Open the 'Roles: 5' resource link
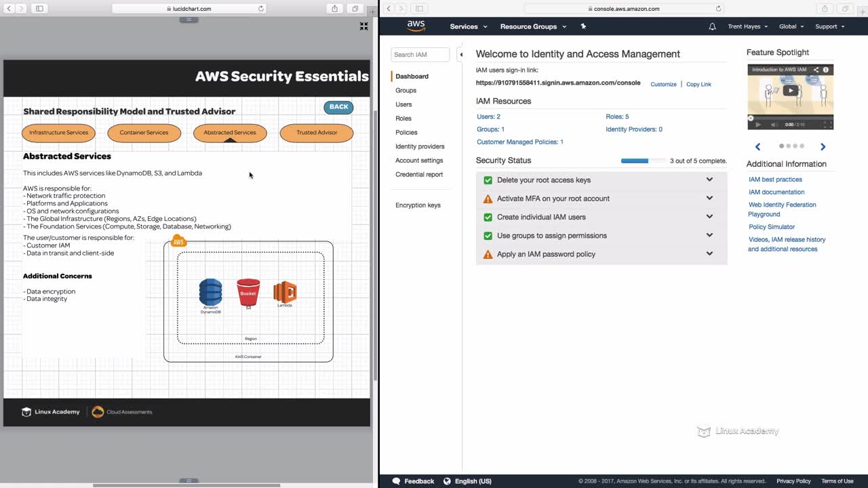The height and width of the screenshot is (488, 868). 617,117
